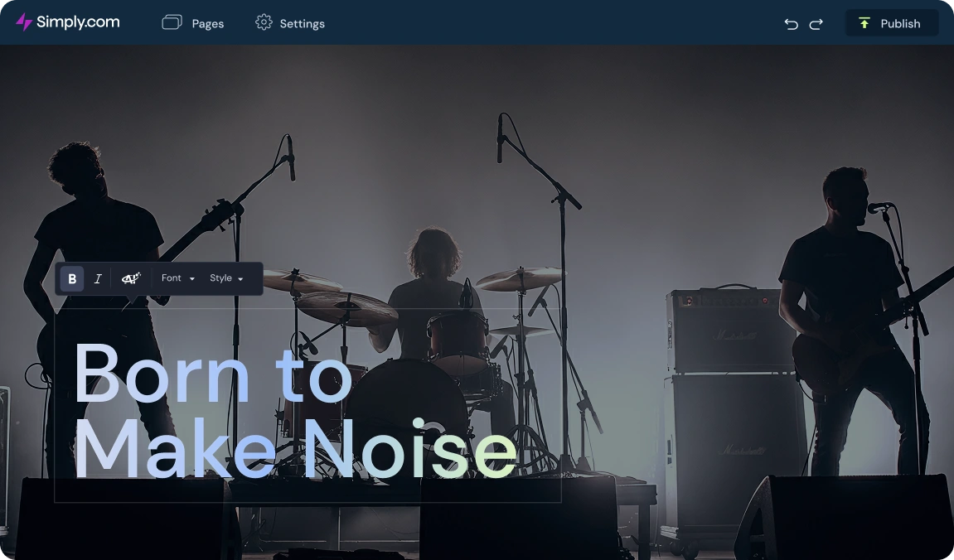
Task: Toggle bold formatting on the headline
Action: 72,279
